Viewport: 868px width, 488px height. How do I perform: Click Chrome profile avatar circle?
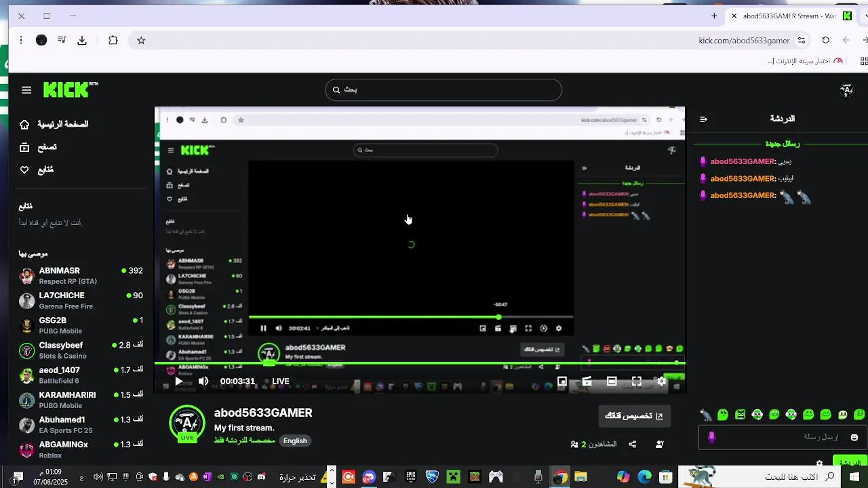[x=41, y=40]
